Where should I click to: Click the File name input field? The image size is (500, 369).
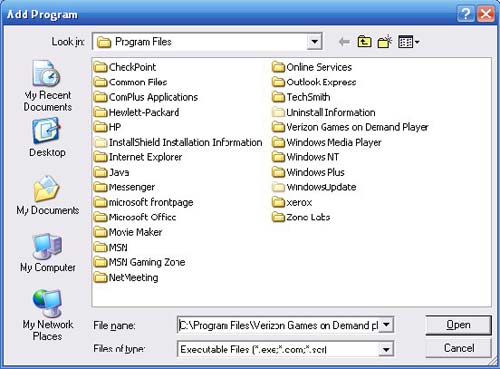(279, 325)
